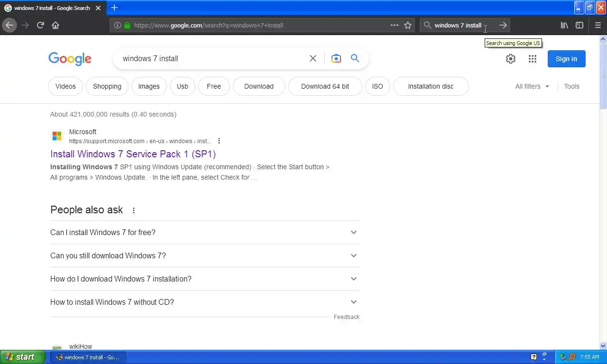
Task: Click the Firefox taskbar button
Action: click(x=88, y=357)
